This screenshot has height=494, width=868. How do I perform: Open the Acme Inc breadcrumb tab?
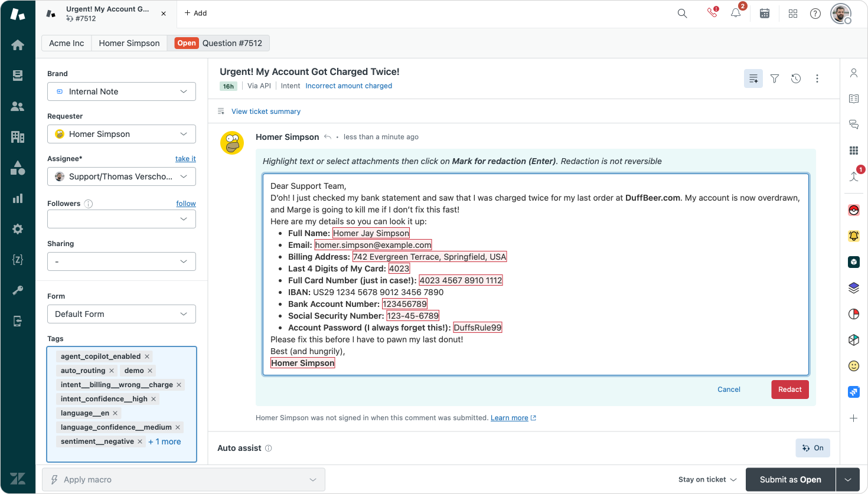pyautogui.click(x=67, y=43)
